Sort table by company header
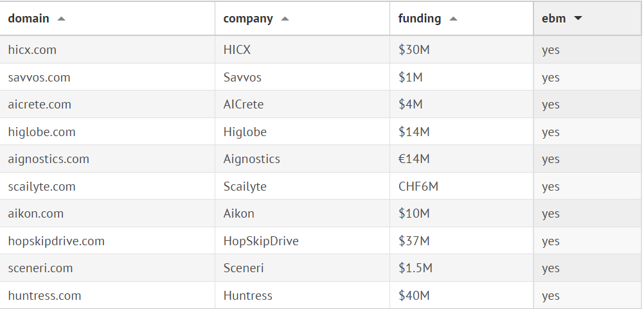 [x=248, y=19]
